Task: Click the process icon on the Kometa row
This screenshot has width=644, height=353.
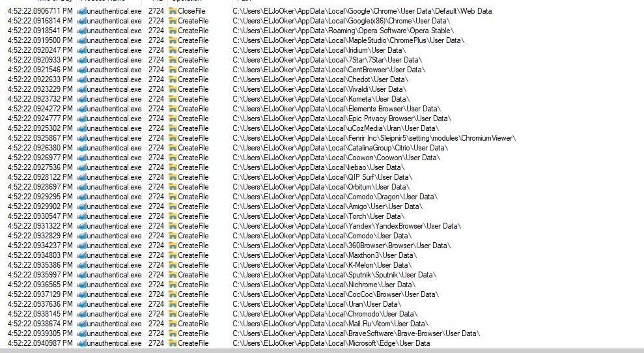Action: [81, 99]
